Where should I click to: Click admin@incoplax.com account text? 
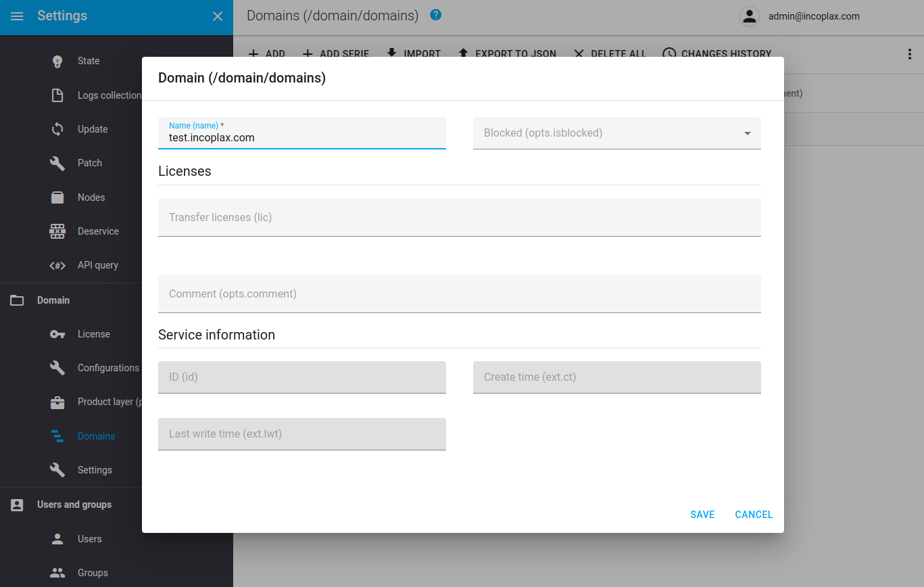(814, 17)
